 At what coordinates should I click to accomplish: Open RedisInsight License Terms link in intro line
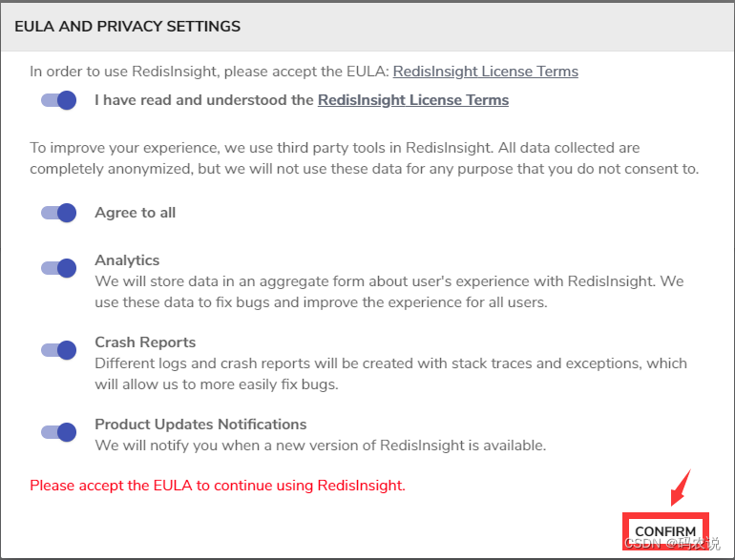[485, 72]
